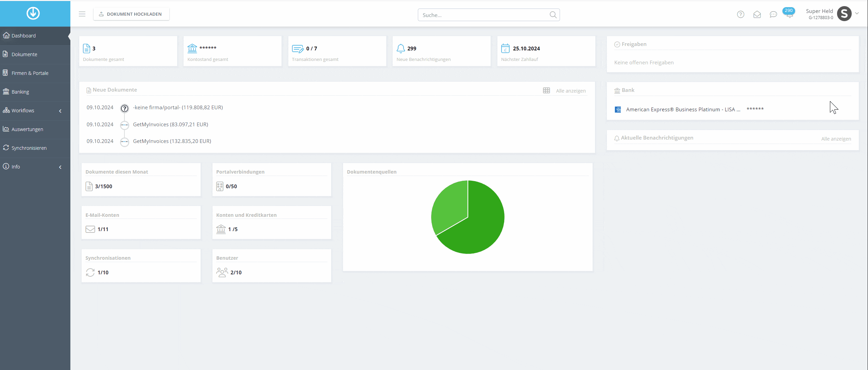Toggle the hamburger sidebar menu

click(x=82, y=14)
